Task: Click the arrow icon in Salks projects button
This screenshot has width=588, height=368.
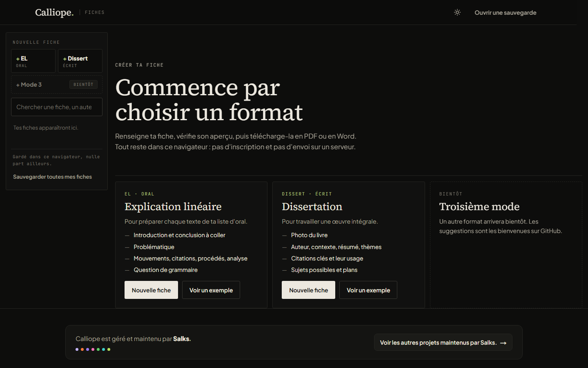Action: pos(503,343)
